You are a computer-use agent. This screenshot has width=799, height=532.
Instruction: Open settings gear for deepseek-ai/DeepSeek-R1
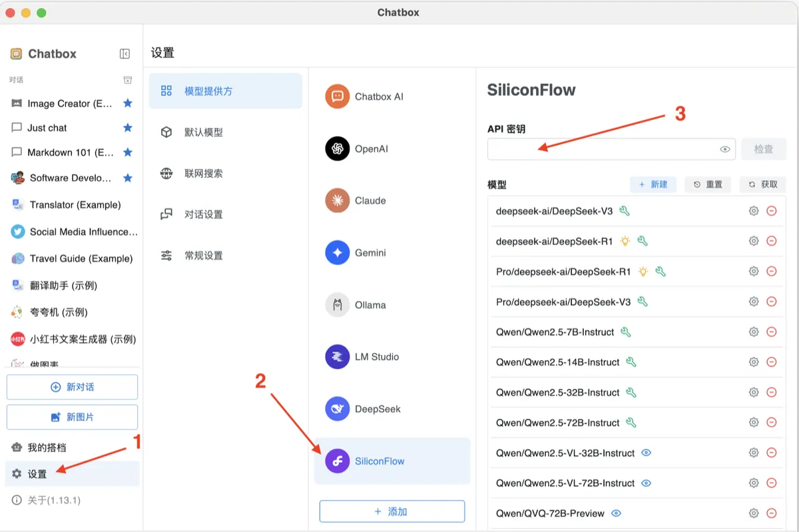click(x=754, y=241)
